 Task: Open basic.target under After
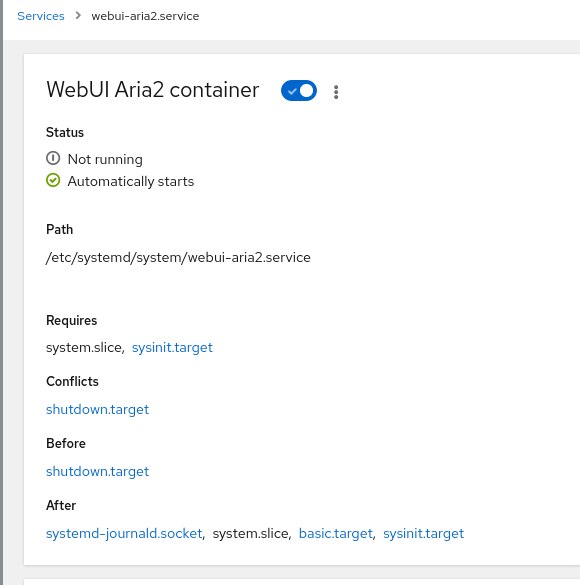[x=336, y=534]
